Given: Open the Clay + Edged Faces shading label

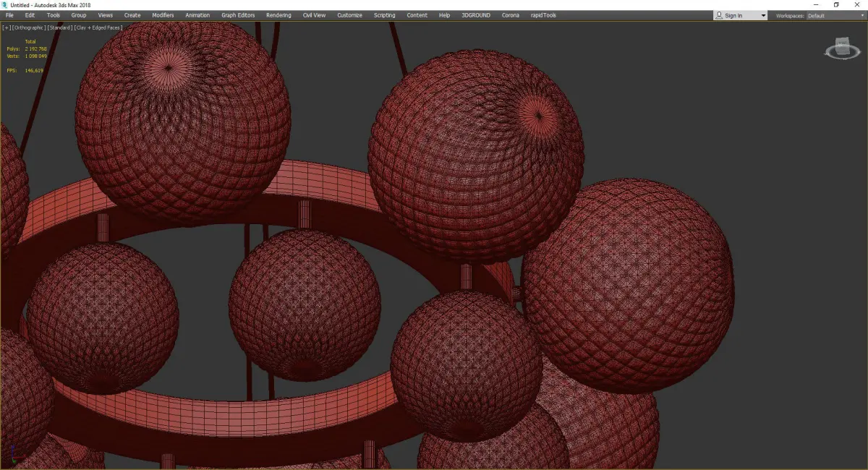Looking at the screenshot, I should coord(98,27).
